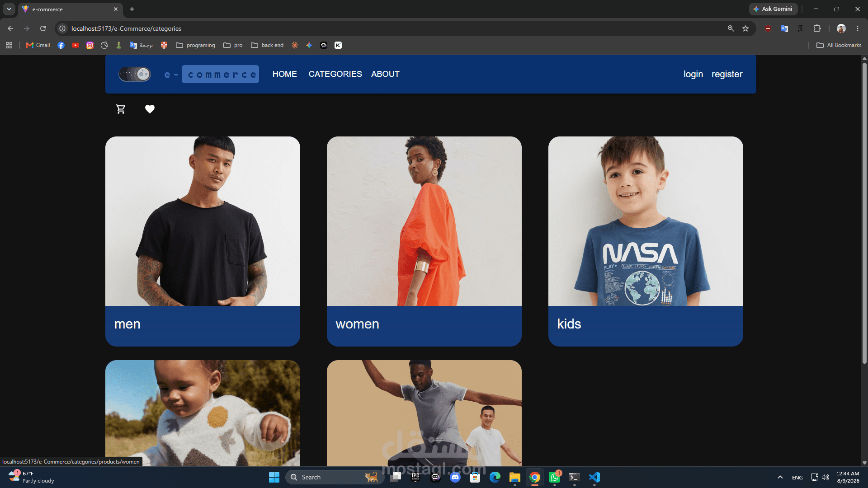Open the pro bookmarks folder
Image resolution: width=868 pixels, height=488 pixels.
click(x=233, y=45)
